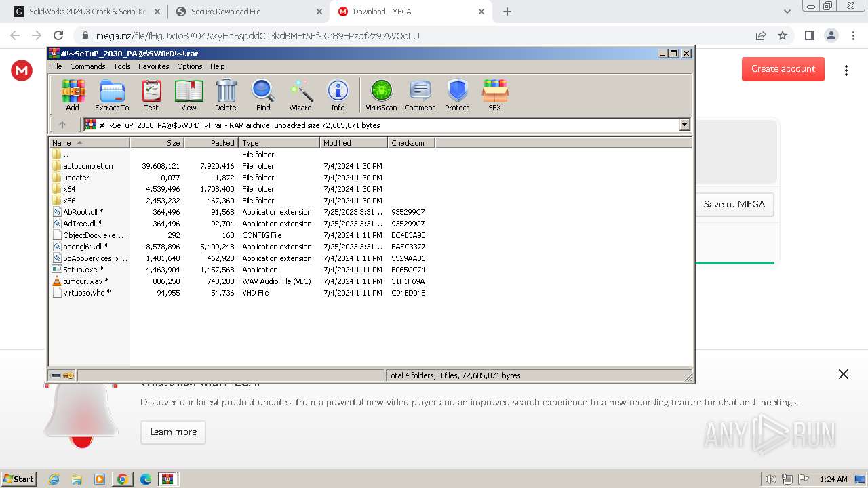Click the View toolbar icon
This screenshot has height=488, width=868.
189,95
